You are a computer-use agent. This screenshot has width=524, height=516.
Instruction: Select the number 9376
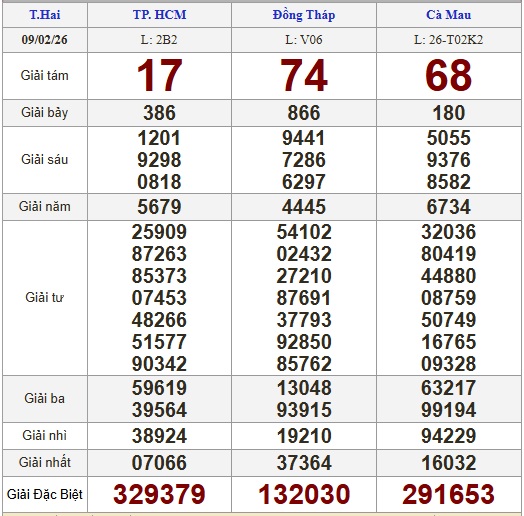(x=448, y=160)
